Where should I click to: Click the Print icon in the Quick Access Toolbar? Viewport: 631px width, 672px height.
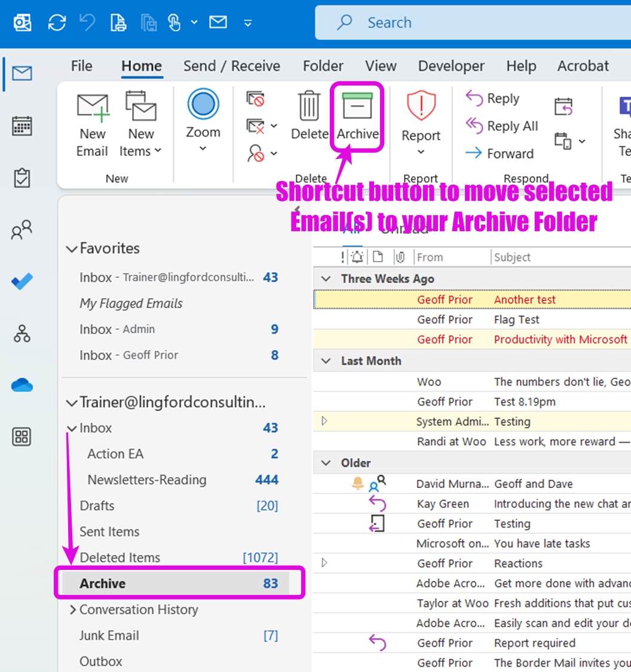118,22
